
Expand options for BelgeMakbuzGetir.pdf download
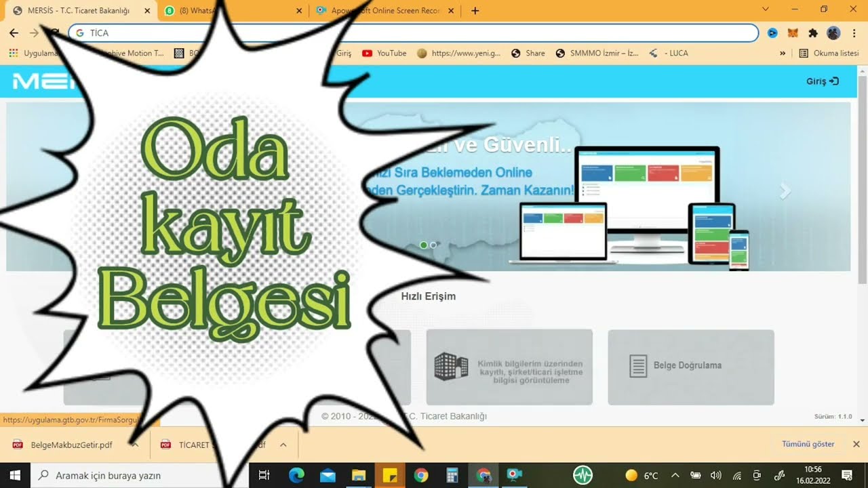click(x=135, y=445)
